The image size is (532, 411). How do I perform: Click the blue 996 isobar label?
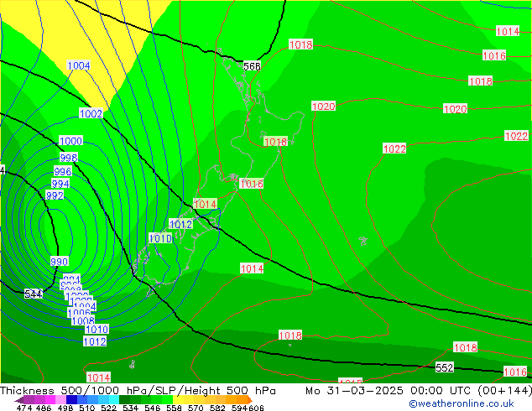click(x=63, y=171)
